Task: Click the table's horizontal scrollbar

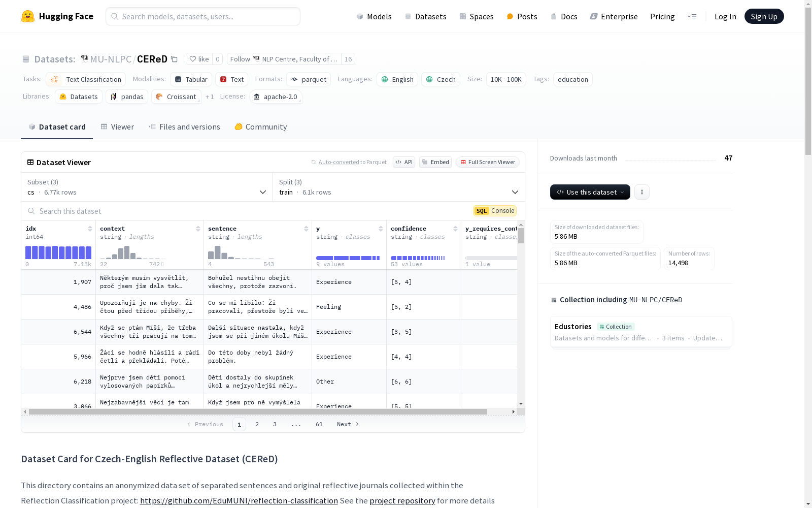Action: 258,411
